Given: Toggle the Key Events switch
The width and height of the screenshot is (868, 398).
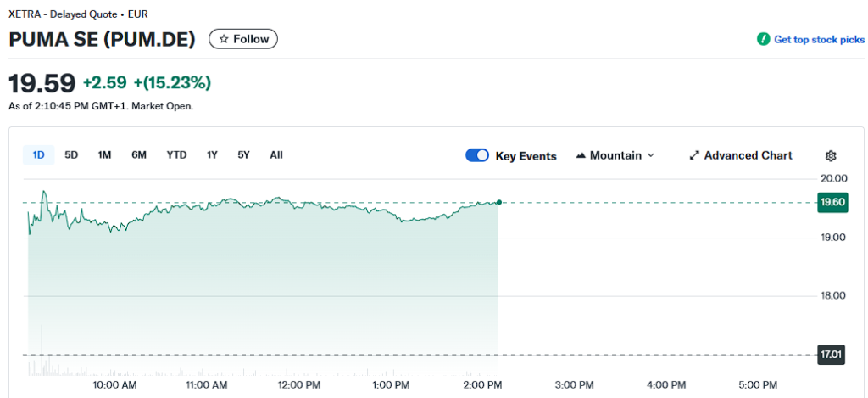Looking at the screenshot, I should click(x=477, y=155).
